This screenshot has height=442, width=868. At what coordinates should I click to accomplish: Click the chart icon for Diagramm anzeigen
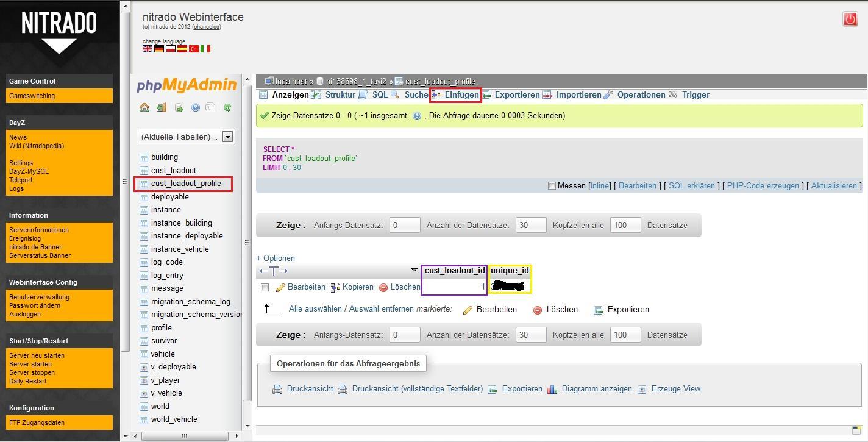pos(552,389)
